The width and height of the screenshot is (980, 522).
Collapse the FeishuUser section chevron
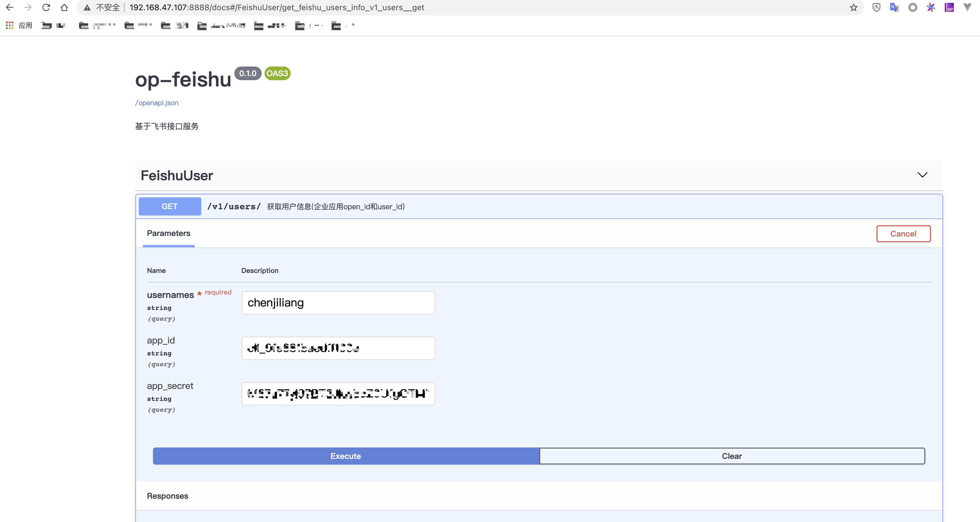tap(922, 175)
